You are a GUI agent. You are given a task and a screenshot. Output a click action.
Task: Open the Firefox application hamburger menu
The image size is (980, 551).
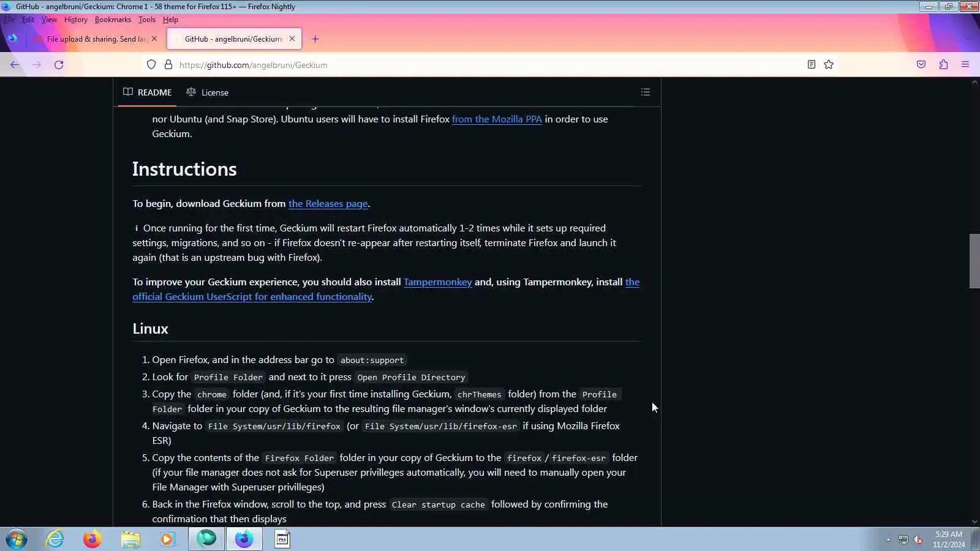965,64
